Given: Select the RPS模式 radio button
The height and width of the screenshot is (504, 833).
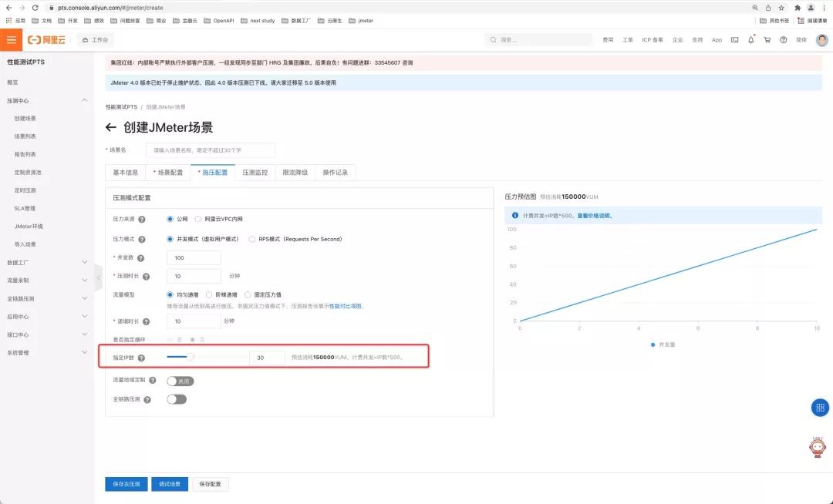Looking at the screenshot, I should coord(252,238).
